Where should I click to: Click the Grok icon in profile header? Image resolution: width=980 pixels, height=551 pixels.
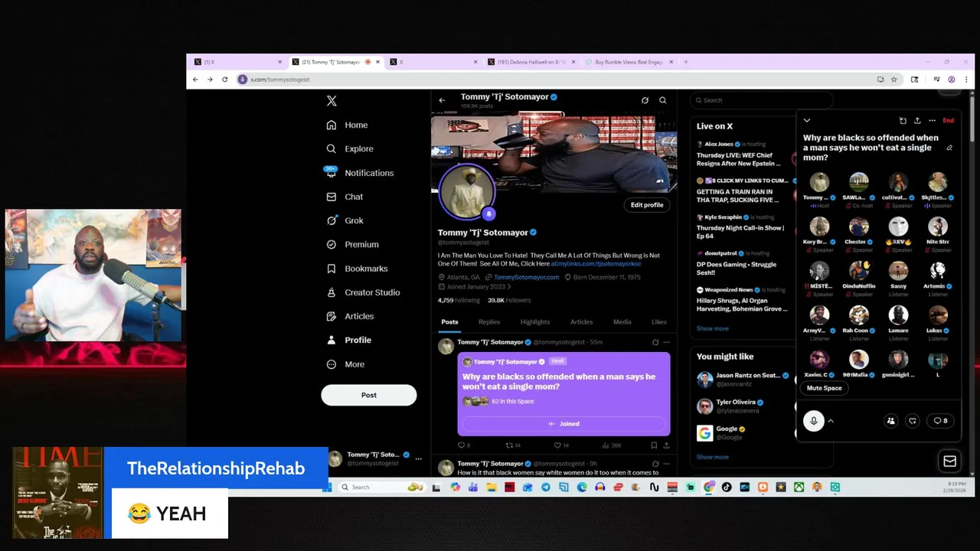coord(645,100)
